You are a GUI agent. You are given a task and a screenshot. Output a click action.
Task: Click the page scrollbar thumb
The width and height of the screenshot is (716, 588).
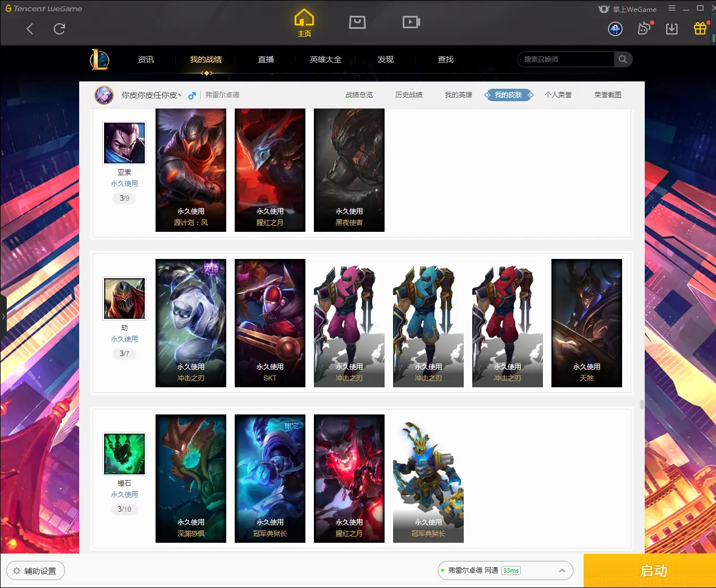coord(641,405)
